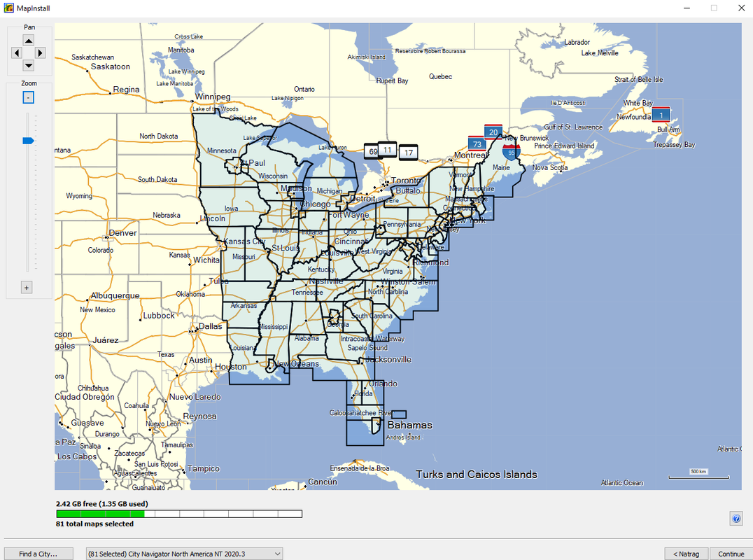
Task: Click route marker 11 on the map
Action: [x=387, y=150]
